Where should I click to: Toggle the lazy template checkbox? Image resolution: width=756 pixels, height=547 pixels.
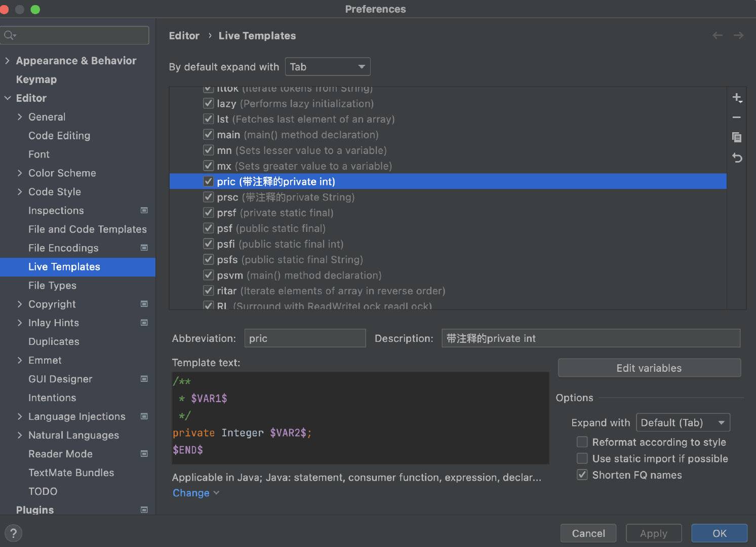(208, 103)
